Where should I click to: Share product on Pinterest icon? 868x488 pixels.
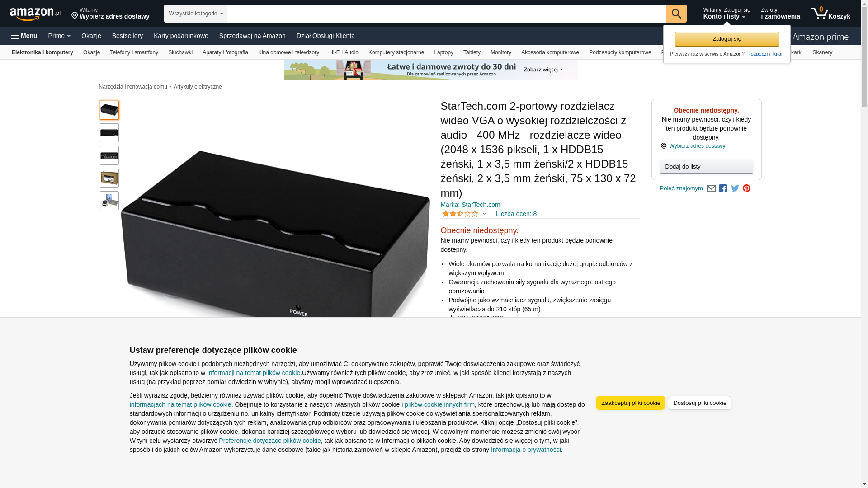pos(746,188)
